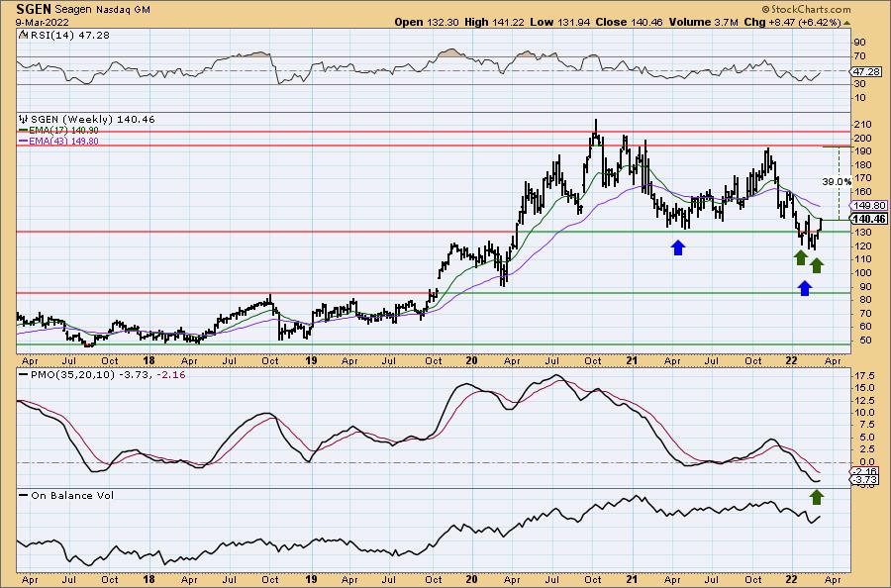The height and width of the screenshot is (588, 891).
Task: Click the Chg +8.47 (+6.42%) value
Action: [x=792, y=22]
